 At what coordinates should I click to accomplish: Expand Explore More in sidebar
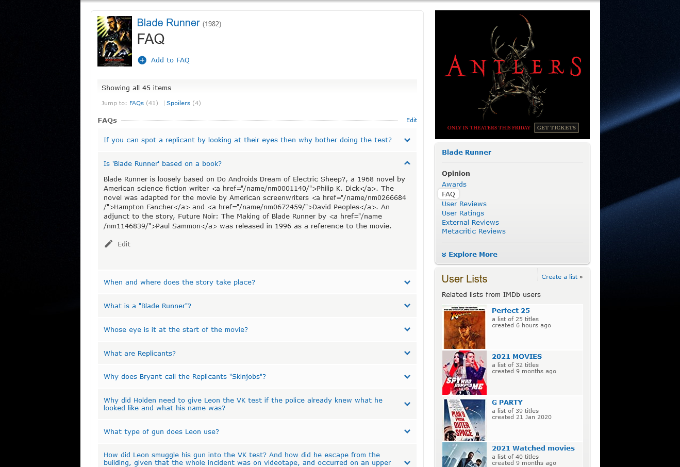[x=470, y=255]
